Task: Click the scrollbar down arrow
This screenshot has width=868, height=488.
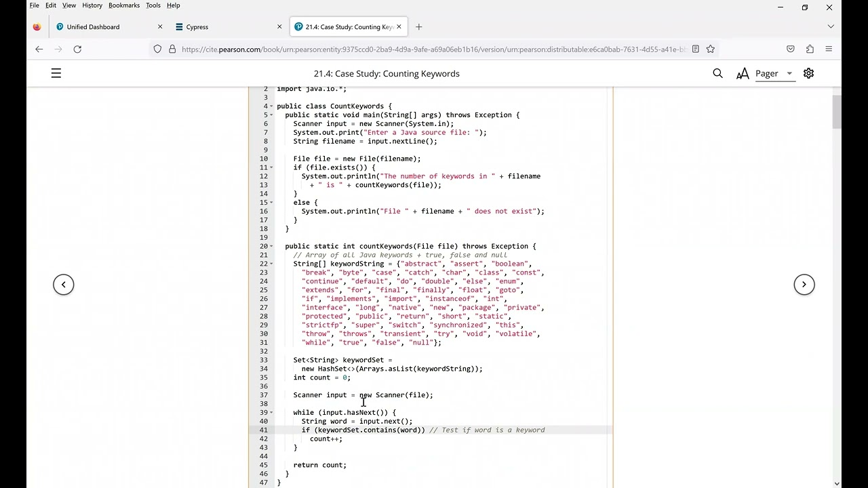Action: click(x=837, y=484)
